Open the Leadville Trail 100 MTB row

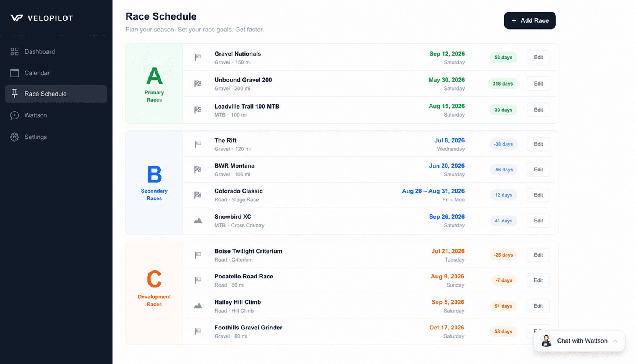click(x=369, y=110)
